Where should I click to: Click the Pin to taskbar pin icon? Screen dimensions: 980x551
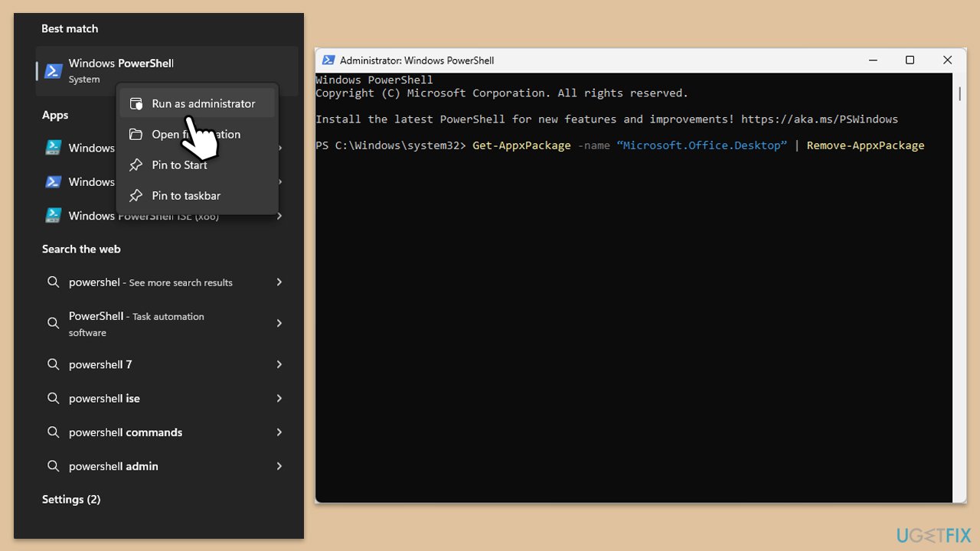pos(136,196)
